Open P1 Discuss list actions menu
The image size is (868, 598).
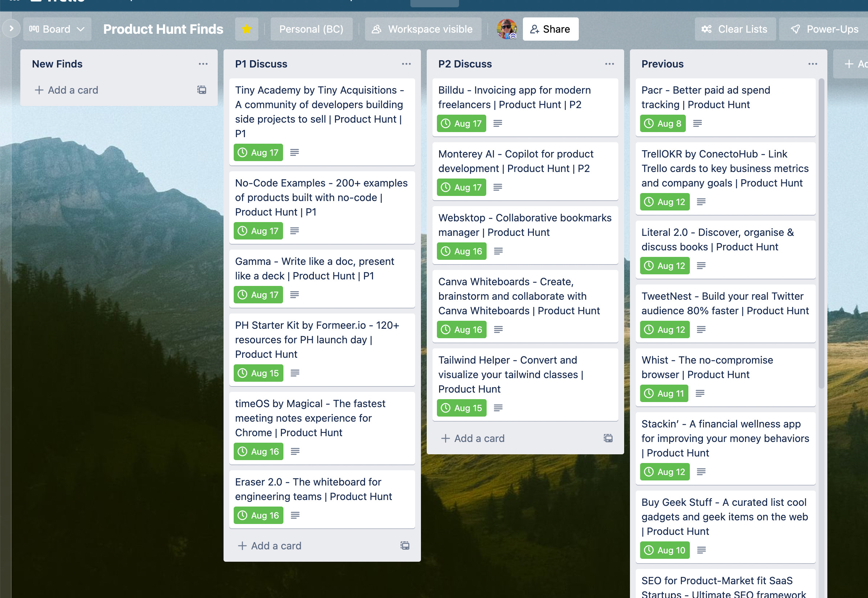click(406, 64)
